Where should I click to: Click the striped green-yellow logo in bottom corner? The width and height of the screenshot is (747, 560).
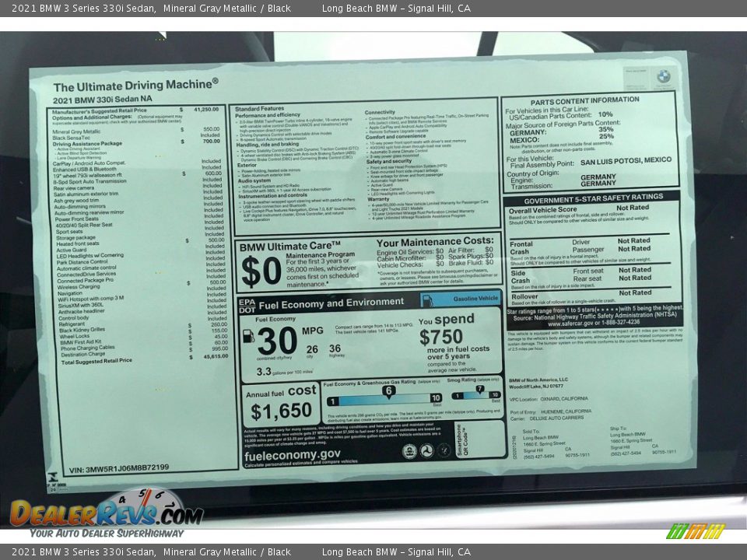695,531
